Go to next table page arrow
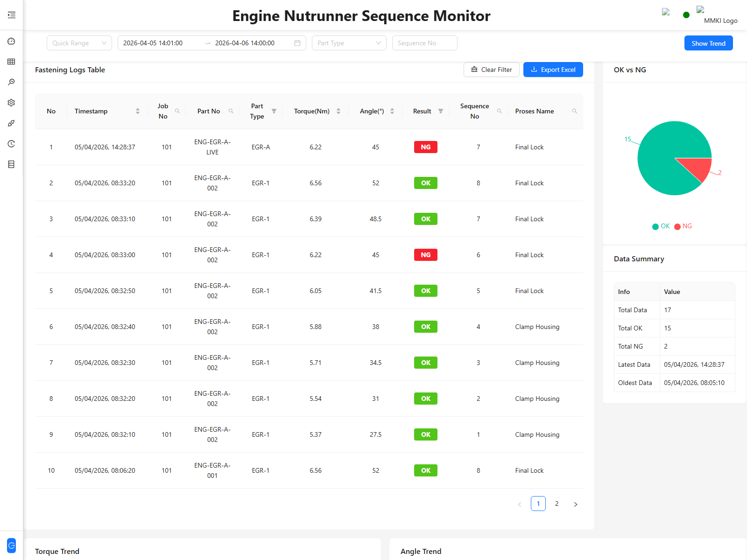 point(576,504)
